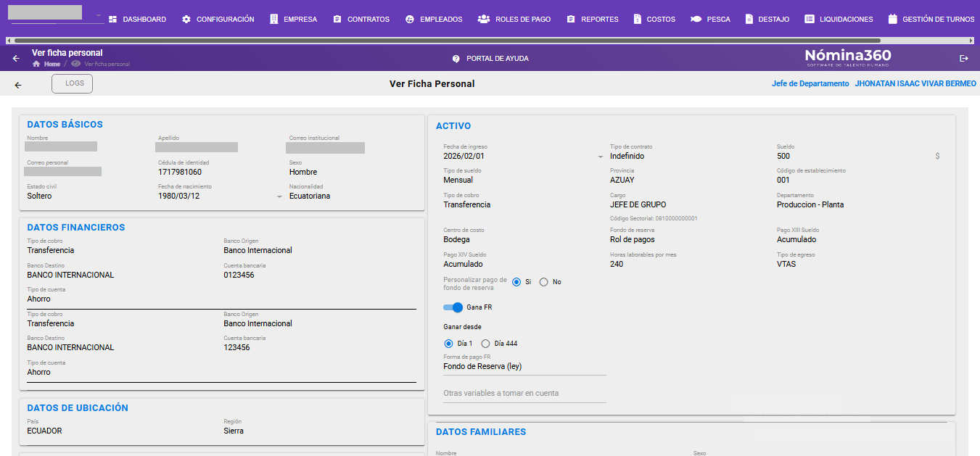Click the Gestión de Turnos calendar icon

892,20
